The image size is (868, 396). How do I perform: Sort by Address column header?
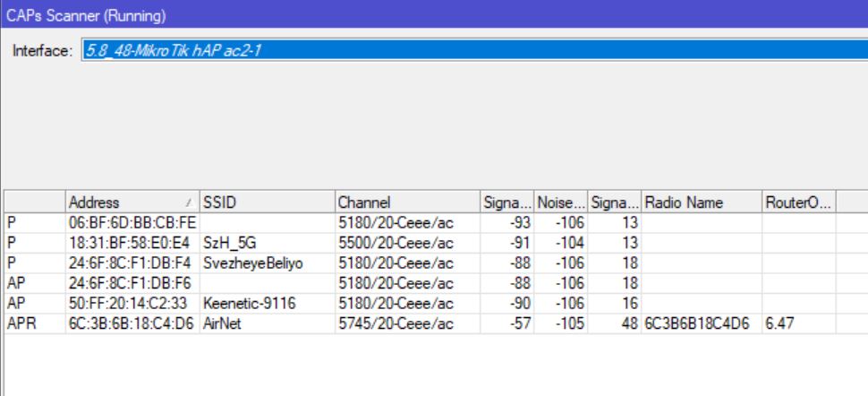[x=132, y=202]
